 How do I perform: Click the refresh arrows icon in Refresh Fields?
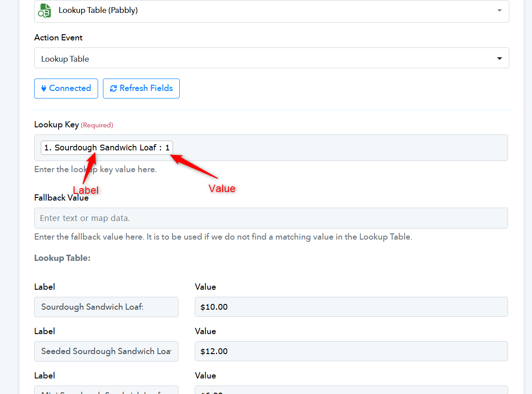point(113,89)
